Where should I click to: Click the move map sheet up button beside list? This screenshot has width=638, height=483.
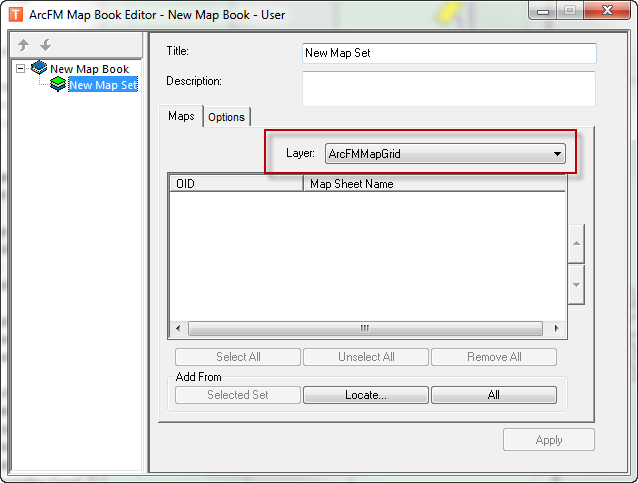576,243
